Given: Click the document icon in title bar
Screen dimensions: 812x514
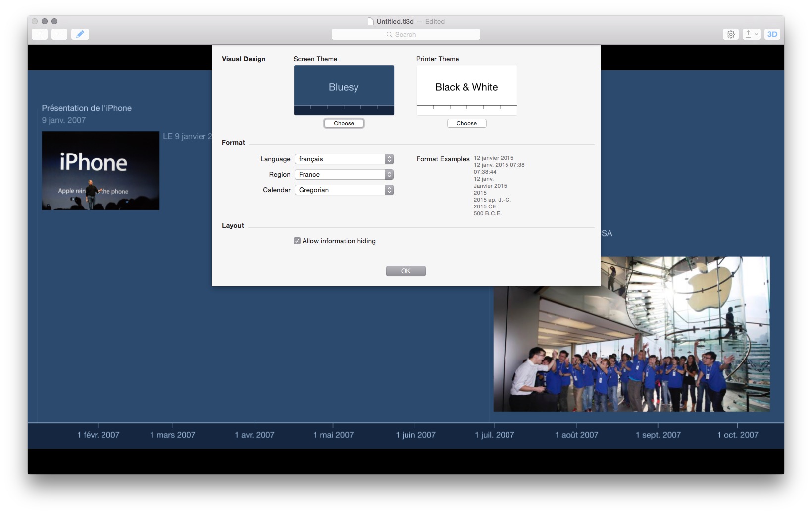Looking at the screenshot, I should click(x=371, y=21).
